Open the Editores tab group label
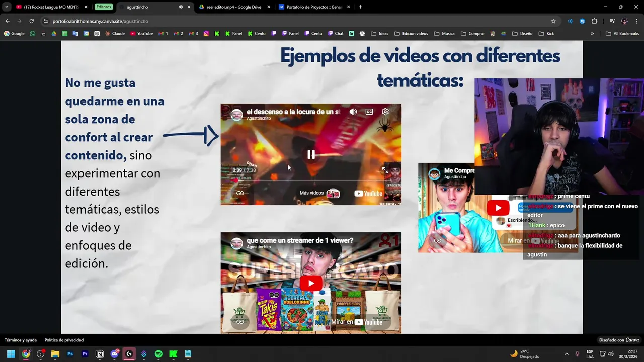The image size is (644, 362). (x=104, y=7)
